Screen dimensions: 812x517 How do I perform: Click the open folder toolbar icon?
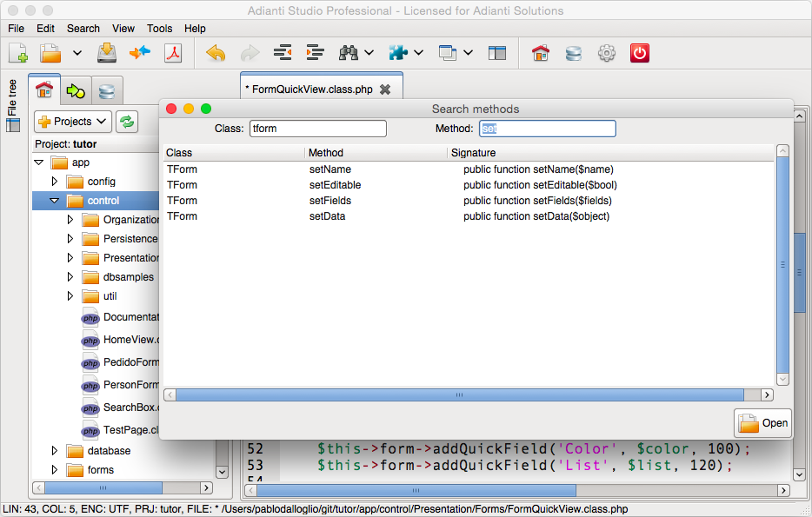[50, 53]
